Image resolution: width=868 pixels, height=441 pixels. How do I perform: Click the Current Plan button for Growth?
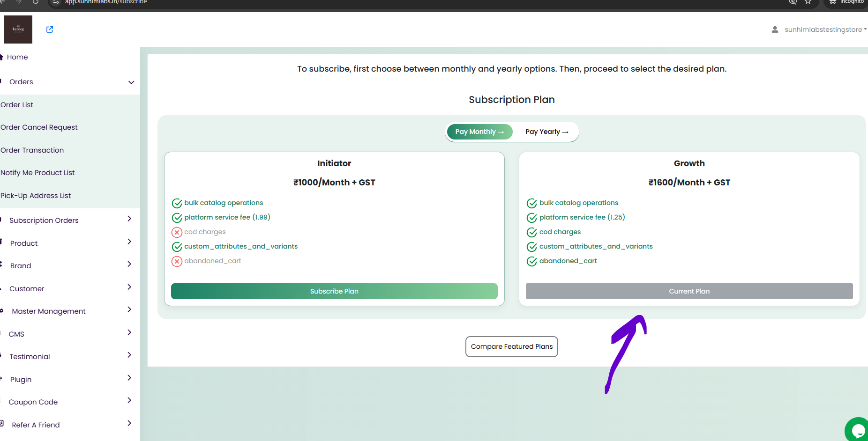pos(689,291)
